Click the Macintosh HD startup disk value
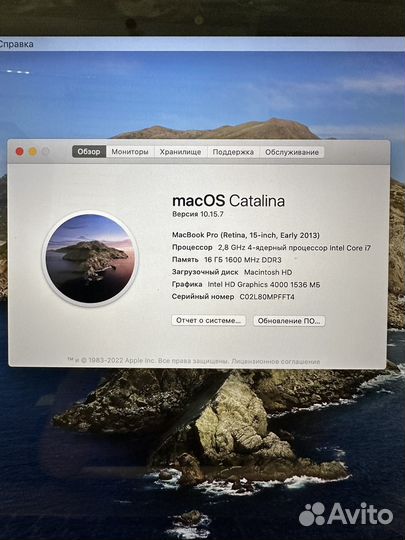 pos(268,272)
